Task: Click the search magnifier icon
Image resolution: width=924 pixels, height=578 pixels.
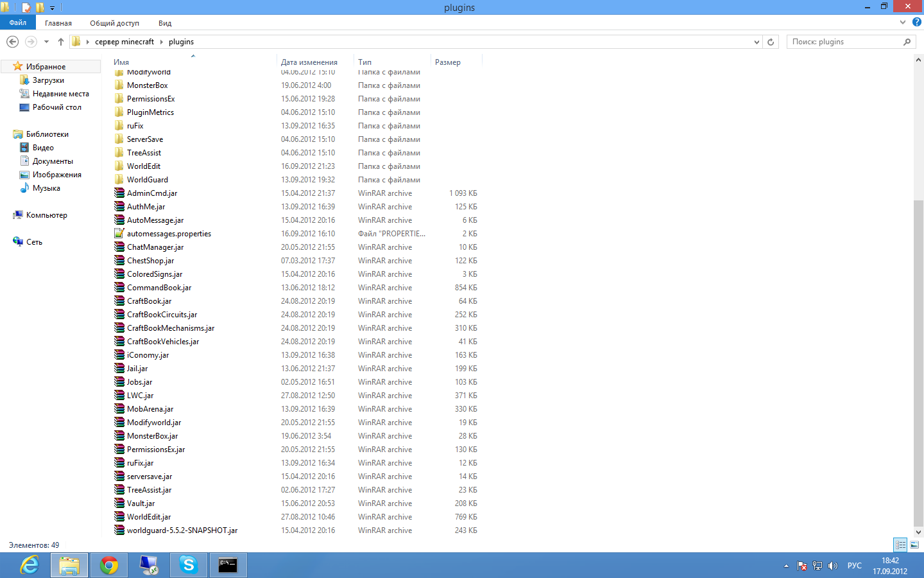Action: tap(907, 42)
